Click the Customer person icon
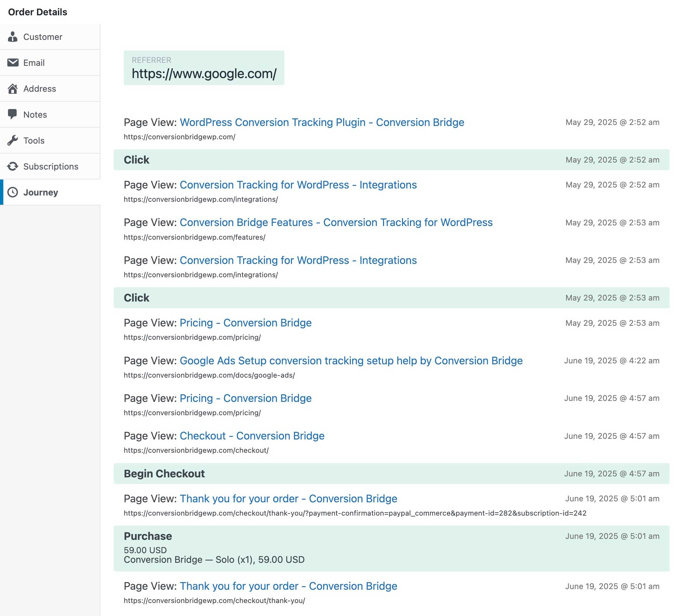 [13, 37]
